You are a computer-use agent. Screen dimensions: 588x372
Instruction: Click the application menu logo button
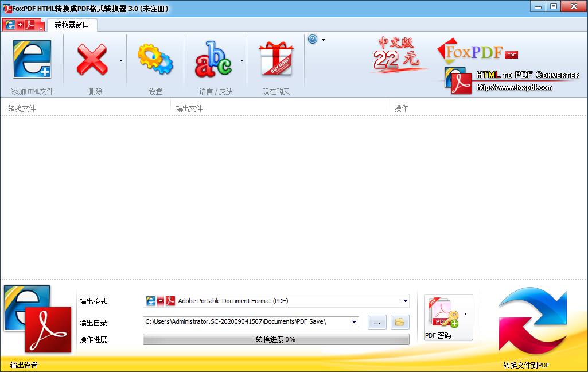24,25
